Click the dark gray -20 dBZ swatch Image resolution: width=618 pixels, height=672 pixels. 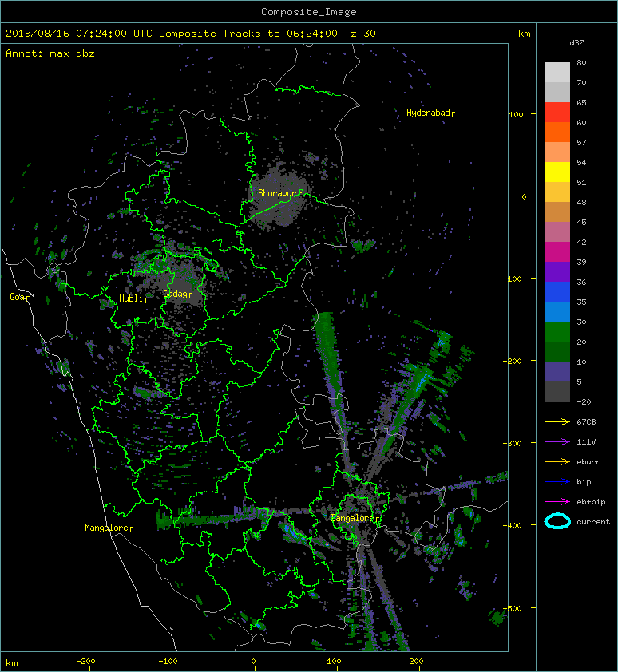[x=557, y=392]
